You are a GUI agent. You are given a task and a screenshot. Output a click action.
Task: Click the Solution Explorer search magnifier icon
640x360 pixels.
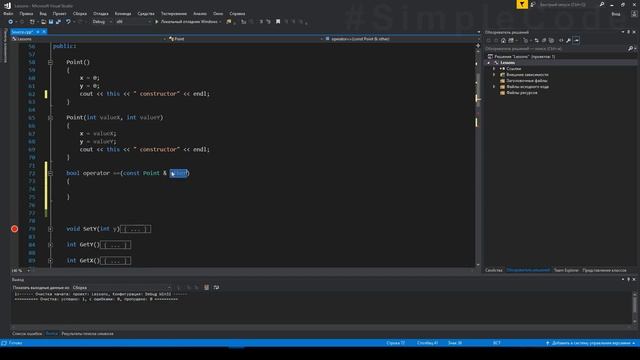tap(631, 49)
